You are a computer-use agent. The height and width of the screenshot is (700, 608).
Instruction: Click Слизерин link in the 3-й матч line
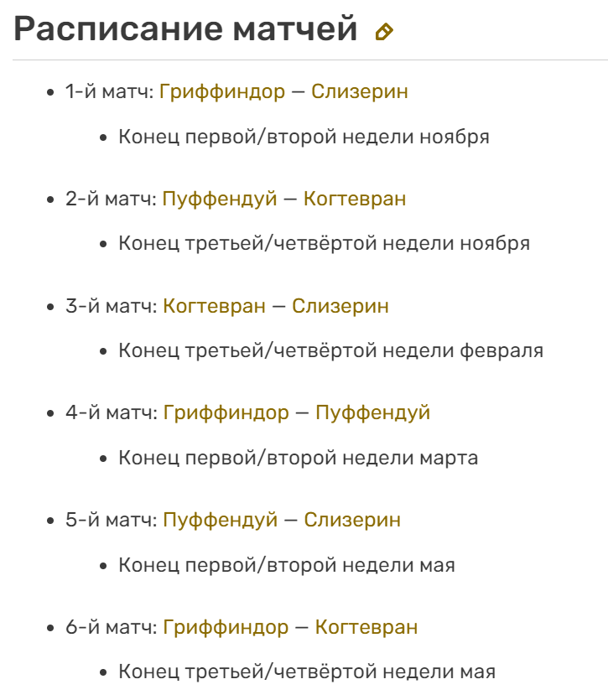[x=340, y=306]
